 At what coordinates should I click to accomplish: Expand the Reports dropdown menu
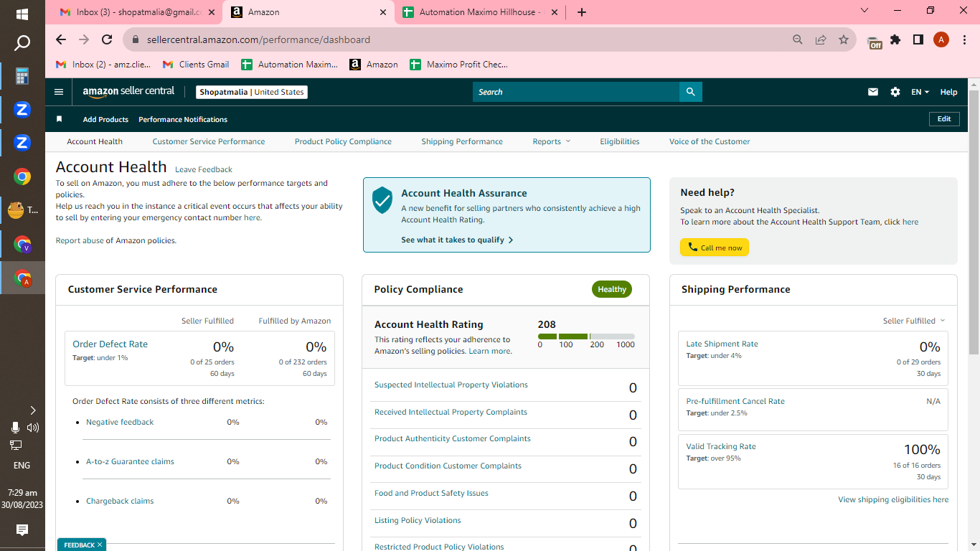pyautogui.click(x=551, y=141)
